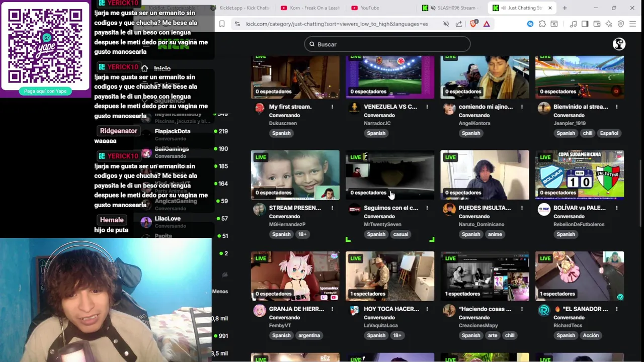Click the MGHernandezP channel avatar
The width and height of the screenshot is (644, 362).
click(259, 209)
